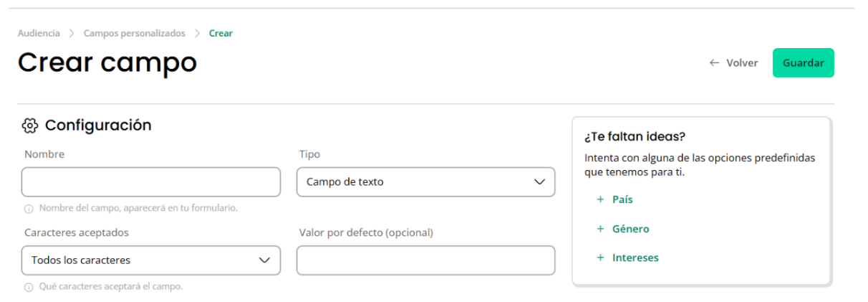868x302 pixels.
Task: Expand the Caracteres aceptados dropdown
Action: [x=151, y=260]
